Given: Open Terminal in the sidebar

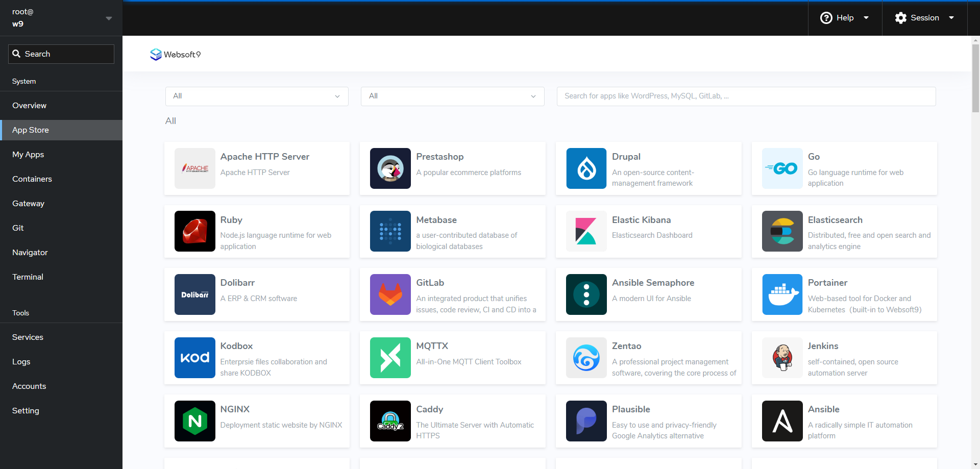Looking at the screenshot, I should [61, 277].
